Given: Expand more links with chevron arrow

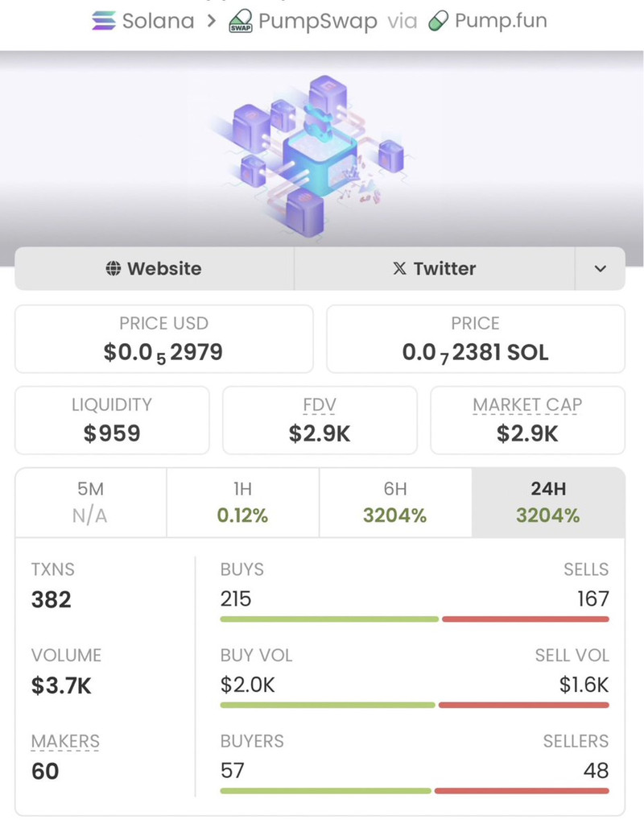Looking at the screenshot, I should pyautogui.click(x=600, y=269).
